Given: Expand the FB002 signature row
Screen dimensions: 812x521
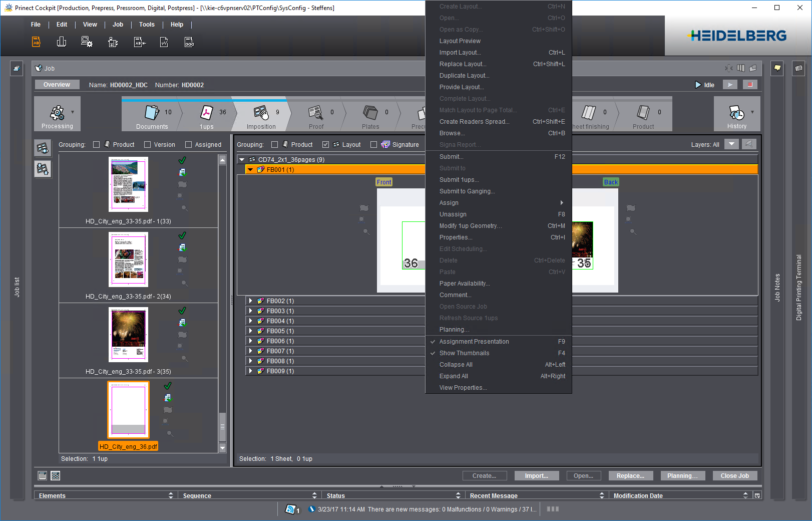Looking at the screenshot, I should point(251,301).
